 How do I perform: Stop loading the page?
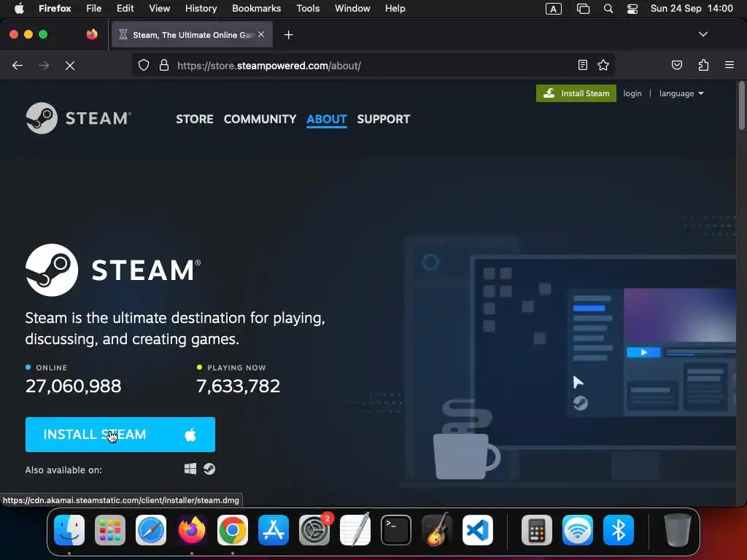70,65
